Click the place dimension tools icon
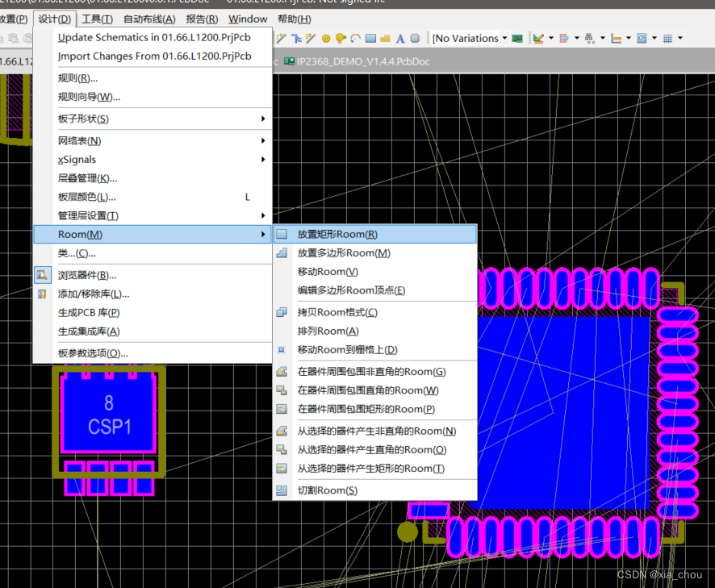 click(616, 38)
